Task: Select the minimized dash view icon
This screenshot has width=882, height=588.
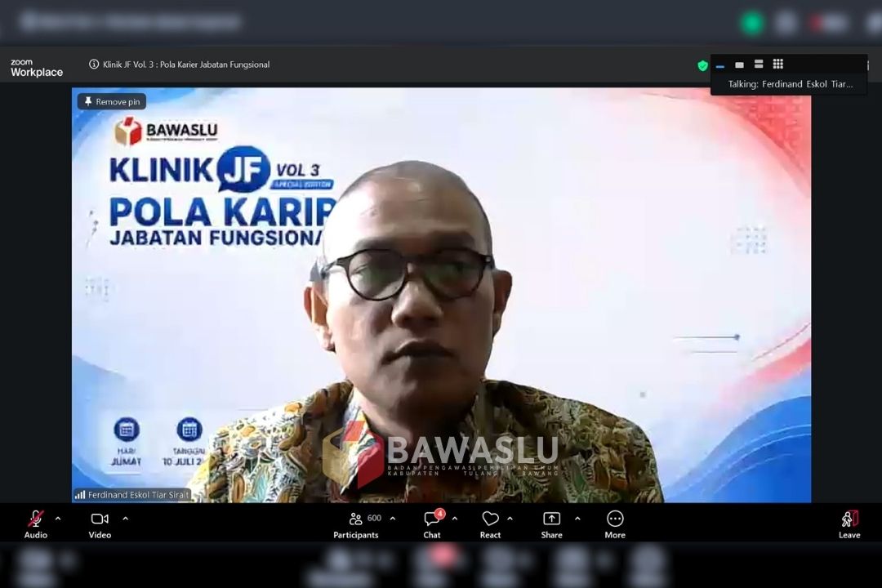Action: pyautogui.click(x=720, y=65)
